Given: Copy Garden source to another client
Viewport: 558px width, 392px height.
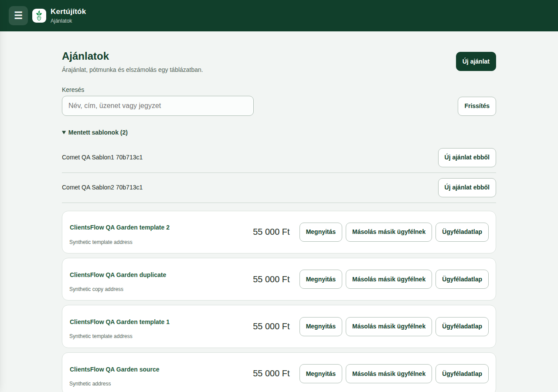Looking at the screenshot, I should point(389,374).
